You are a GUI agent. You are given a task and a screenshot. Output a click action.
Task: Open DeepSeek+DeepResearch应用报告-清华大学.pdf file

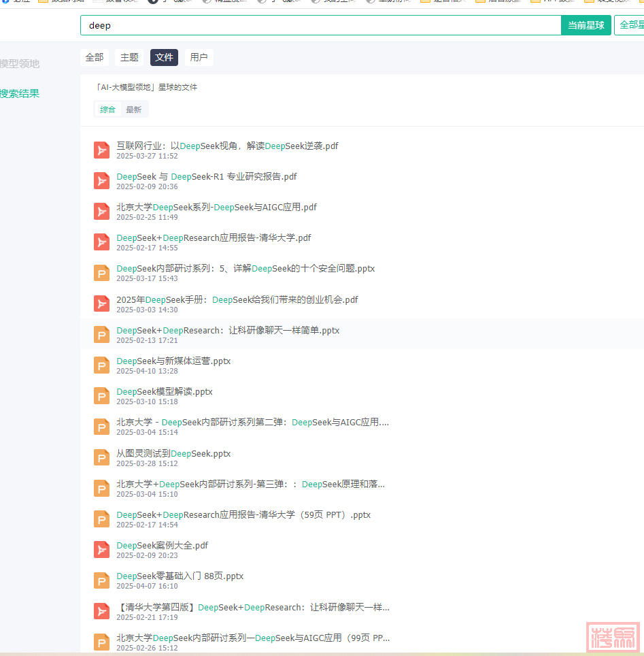[x=214, y=238]
